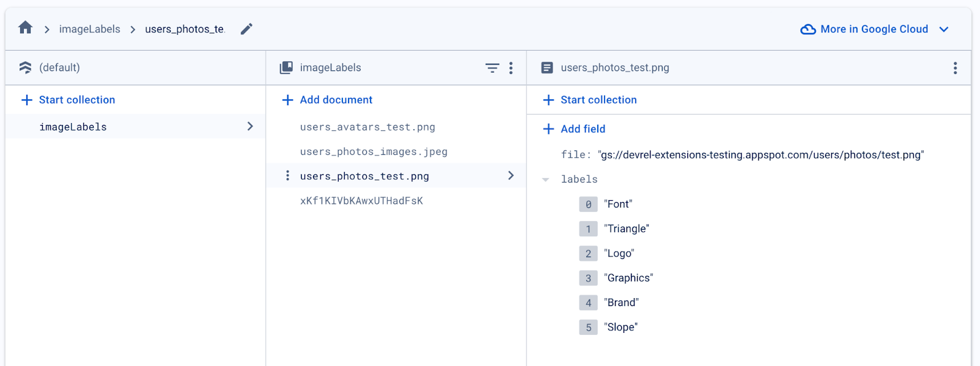Open the users_avatars_test.png document

coord(367,127)
